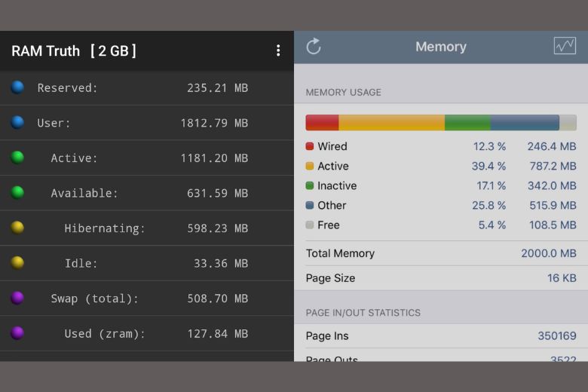Click the red Wired legend swatch

click(309, 146)
